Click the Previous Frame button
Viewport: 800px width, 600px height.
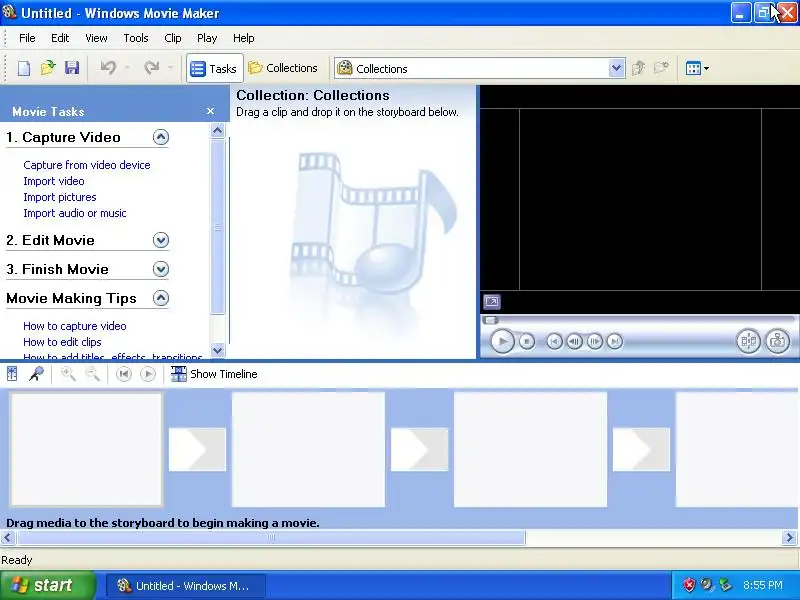tap(574, 341)
